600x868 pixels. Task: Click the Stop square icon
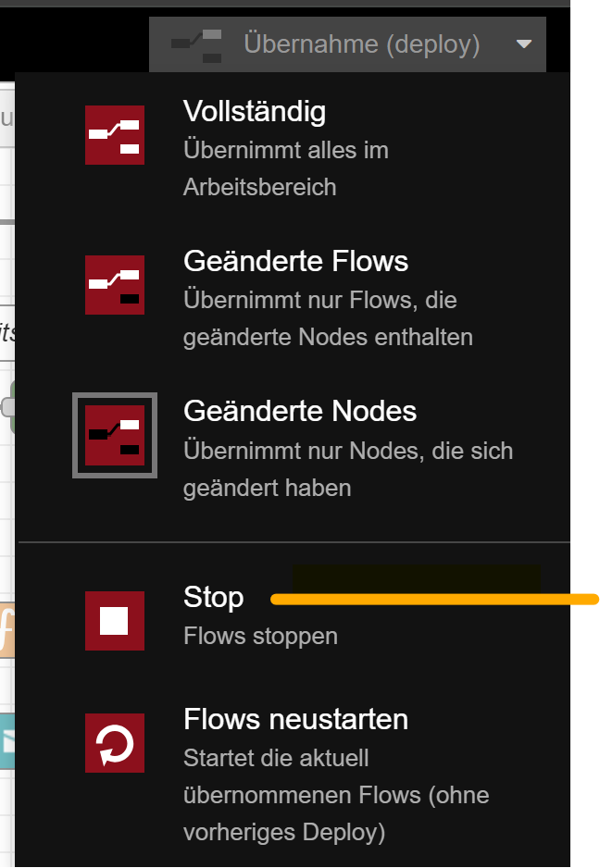pos(115,621)
